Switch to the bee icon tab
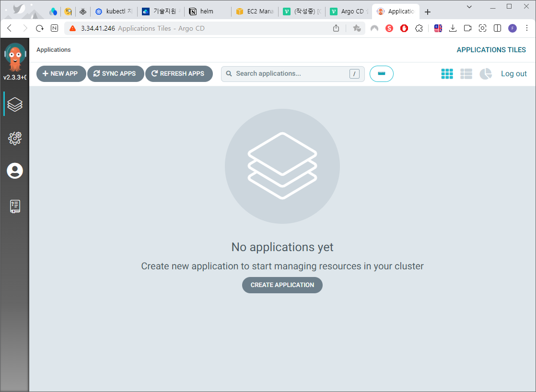536x392 pixels. point(83,12)
